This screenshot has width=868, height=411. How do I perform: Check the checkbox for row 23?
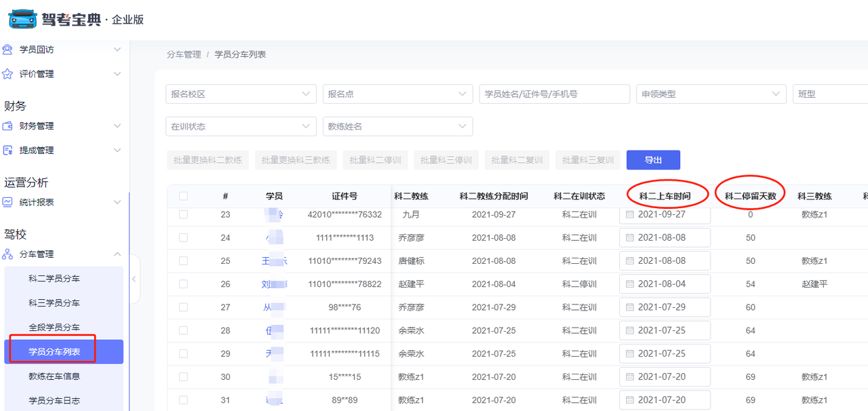pyautogui.click(x=183, y=214)
